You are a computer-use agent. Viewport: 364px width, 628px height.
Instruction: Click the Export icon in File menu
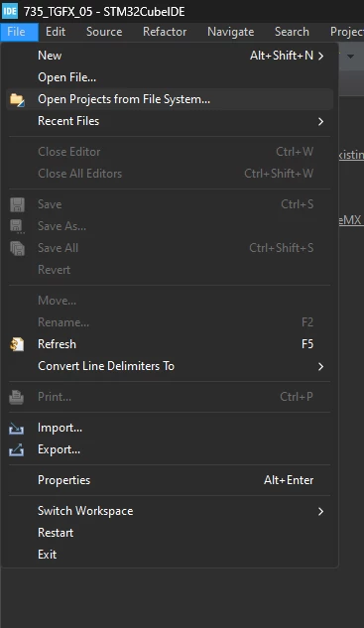coord(17,449)
